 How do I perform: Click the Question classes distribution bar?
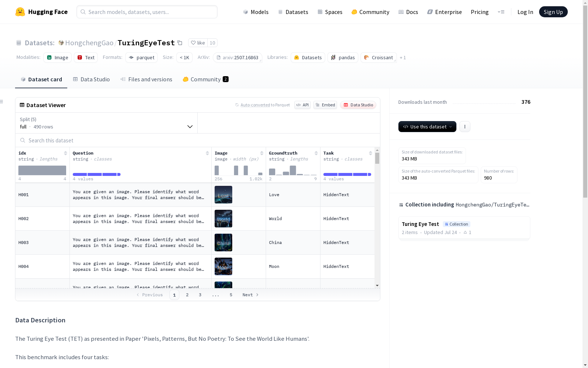(97, 174)
